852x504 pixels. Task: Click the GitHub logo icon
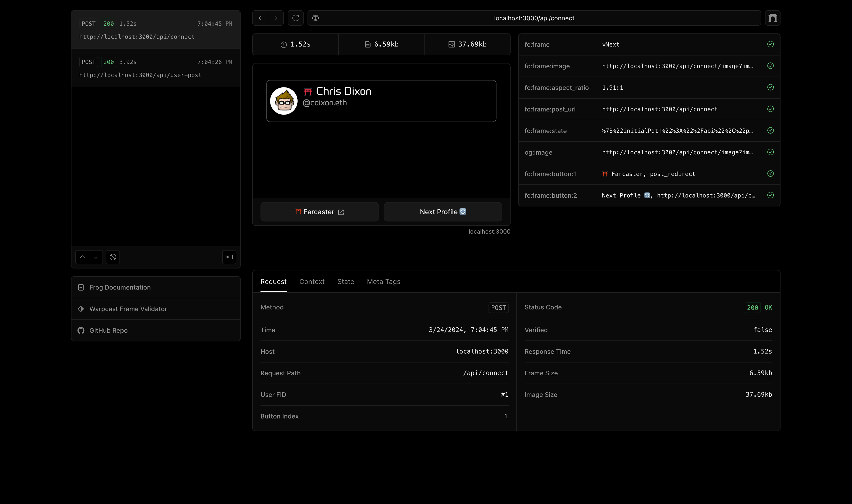pos(81,331)
